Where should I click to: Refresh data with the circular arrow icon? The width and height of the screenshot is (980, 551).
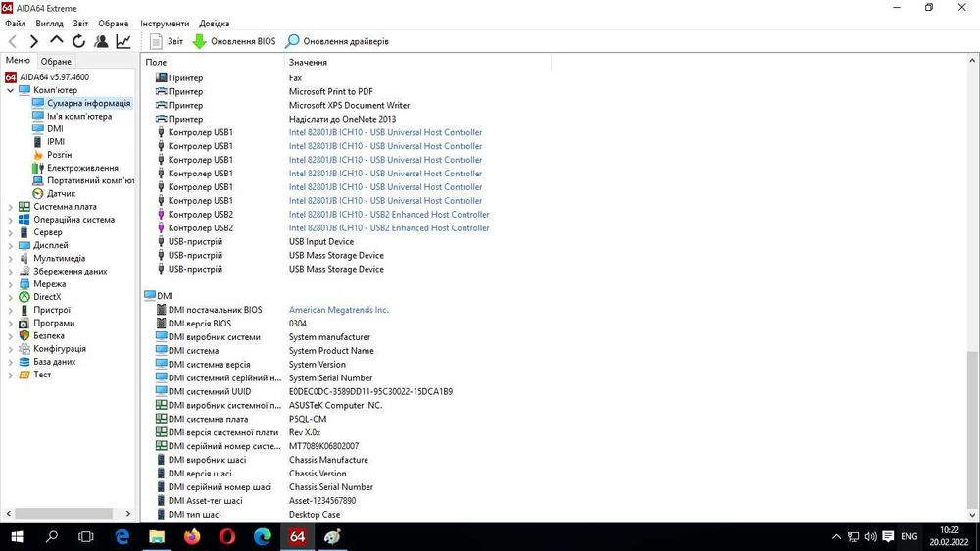tap(78, 41)
